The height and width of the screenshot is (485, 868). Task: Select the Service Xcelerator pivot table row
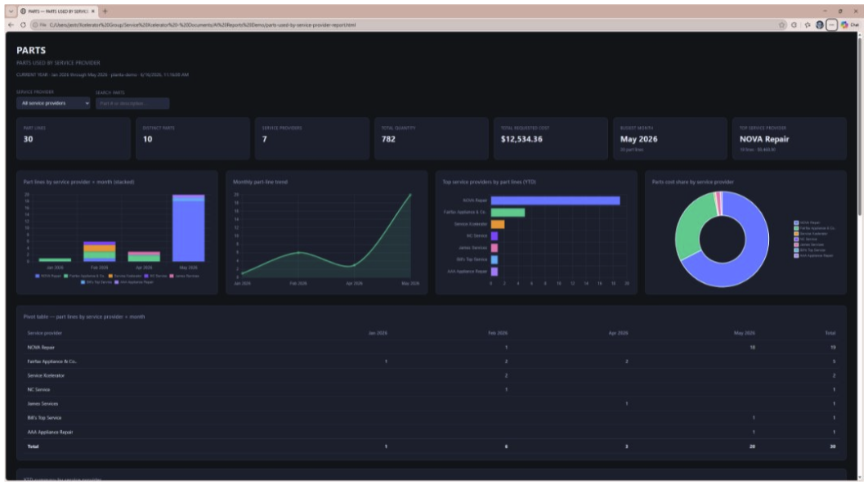click(x=432, y=375)
